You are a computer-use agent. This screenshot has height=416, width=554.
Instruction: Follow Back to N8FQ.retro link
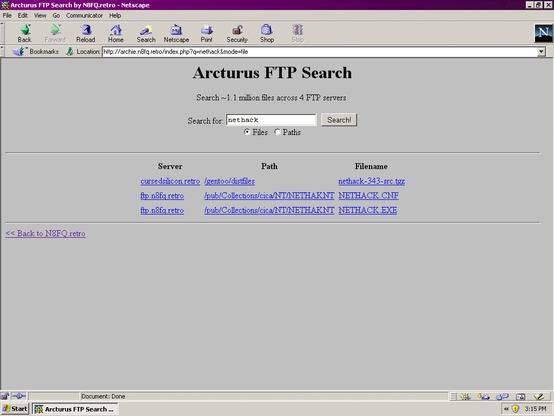click(45, 234)
